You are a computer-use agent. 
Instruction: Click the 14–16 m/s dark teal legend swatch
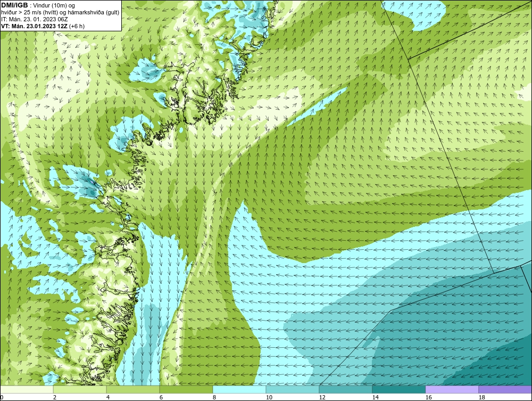pos(398,389)
